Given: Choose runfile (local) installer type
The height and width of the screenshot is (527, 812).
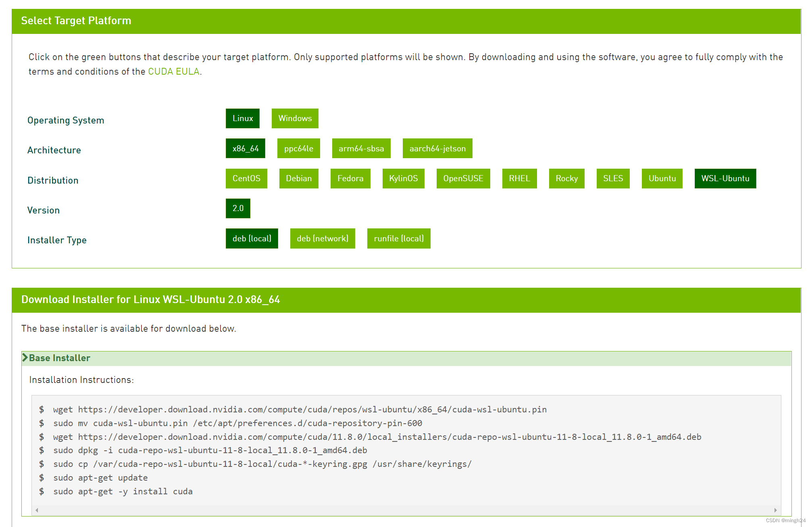Looking at the screenshot, I should [x=398, y=238].
